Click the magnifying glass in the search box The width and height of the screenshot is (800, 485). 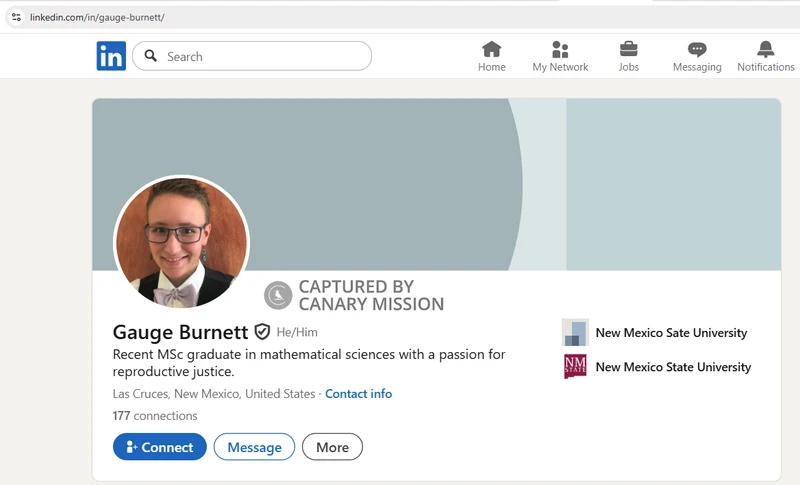[151, 56]
